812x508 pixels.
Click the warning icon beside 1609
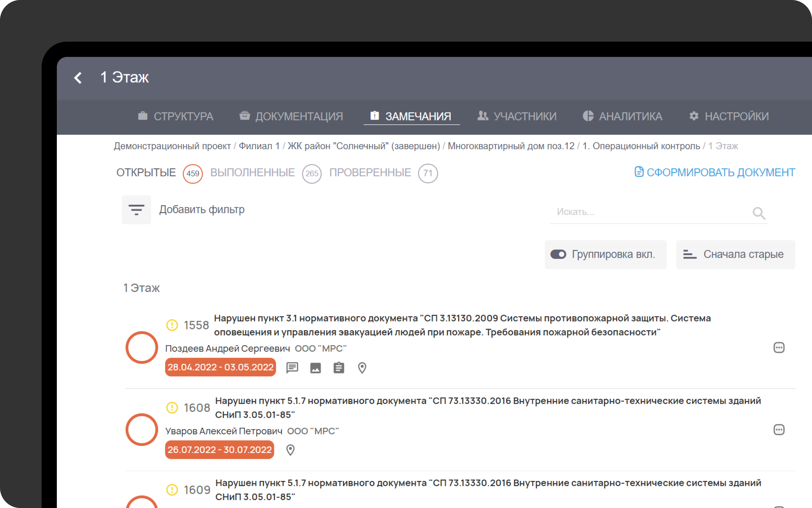tap(172, 490)
